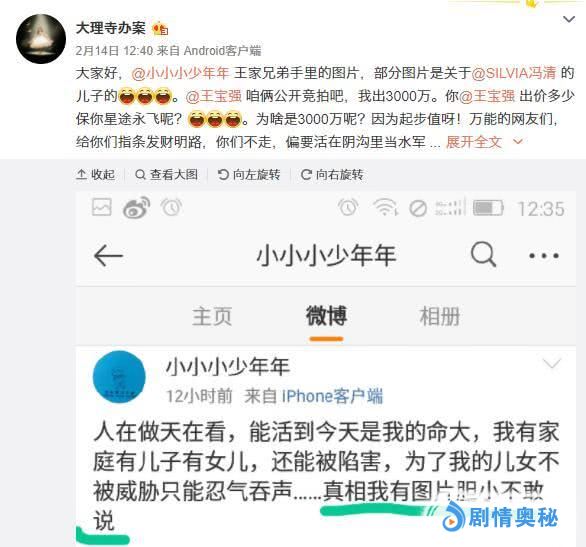Tap the Weibo icon in status bar
586x547 pixels.
point(136,207)
